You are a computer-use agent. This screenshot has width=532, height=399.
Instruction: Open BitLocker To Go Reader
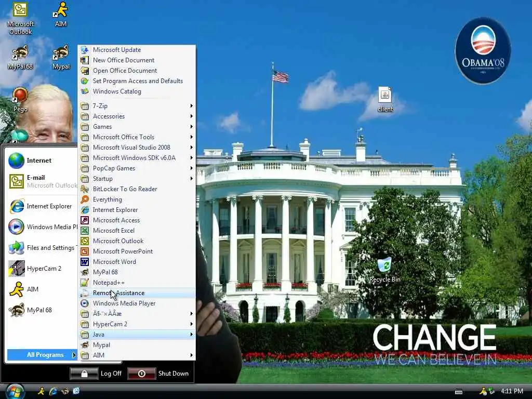[x=137, y=189]
